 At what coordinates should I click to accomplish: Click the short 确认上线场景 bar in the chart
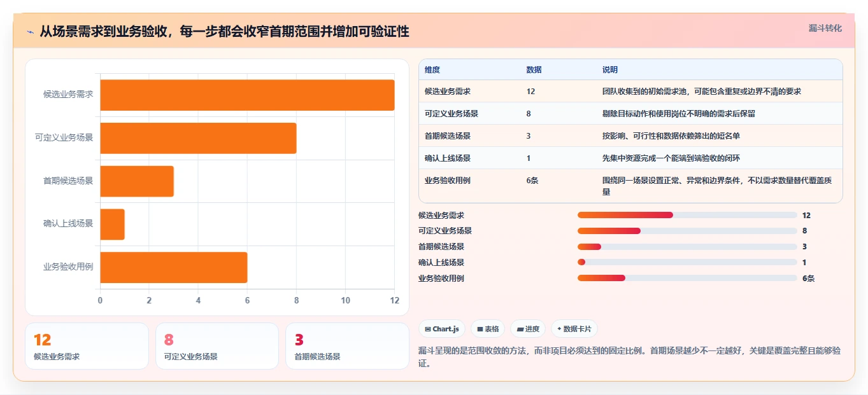coord(112,225)
